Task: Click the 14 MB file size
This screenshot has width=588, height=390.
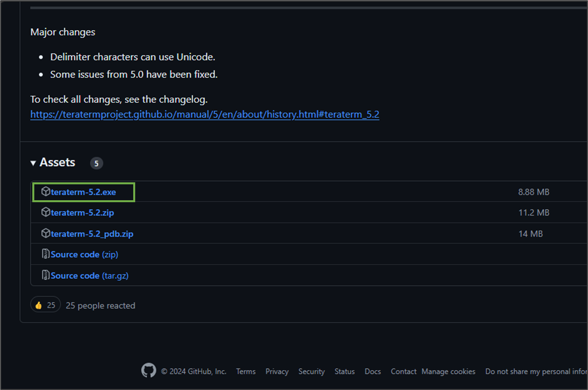Action: click(531, 234)
